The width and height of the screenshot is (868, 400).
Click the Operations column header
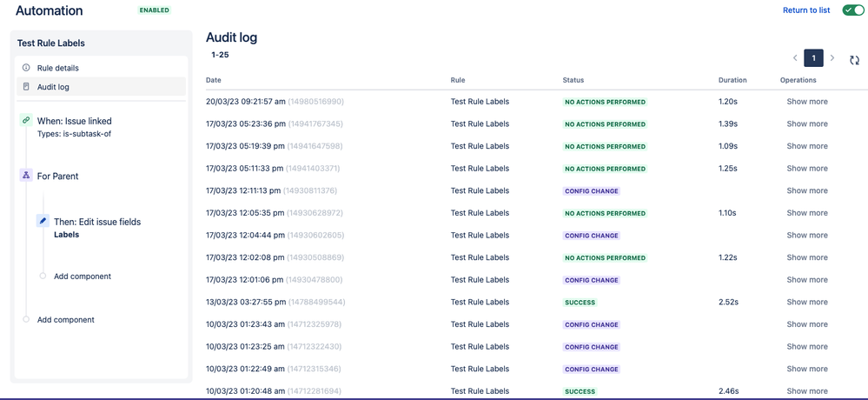click(798, 80)
